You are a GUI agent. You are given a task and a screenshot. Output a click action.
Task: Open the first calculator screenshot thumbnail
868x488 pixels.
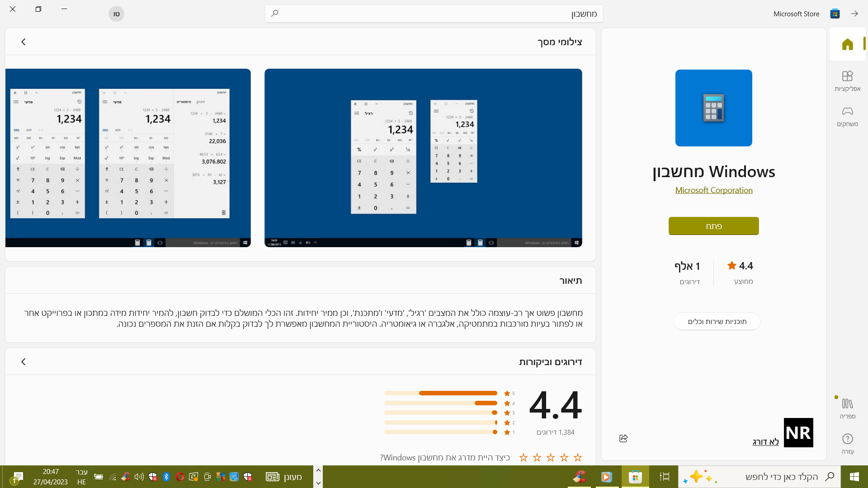(x=423, y=158)
